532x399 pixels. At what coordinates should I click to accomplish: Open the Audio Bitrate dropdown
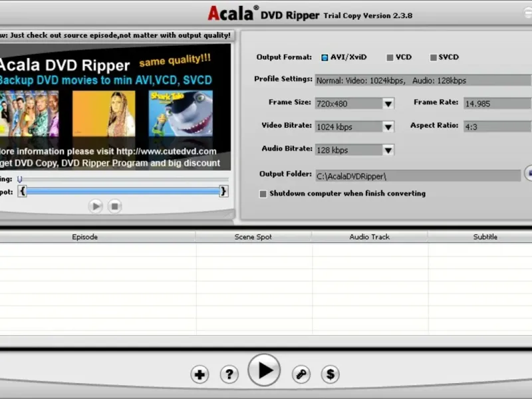coord(388,150)
